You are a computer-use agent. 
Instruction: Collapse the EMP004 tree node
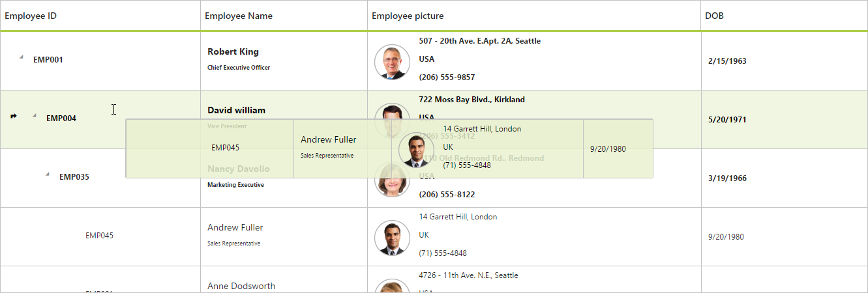point(34,116)
